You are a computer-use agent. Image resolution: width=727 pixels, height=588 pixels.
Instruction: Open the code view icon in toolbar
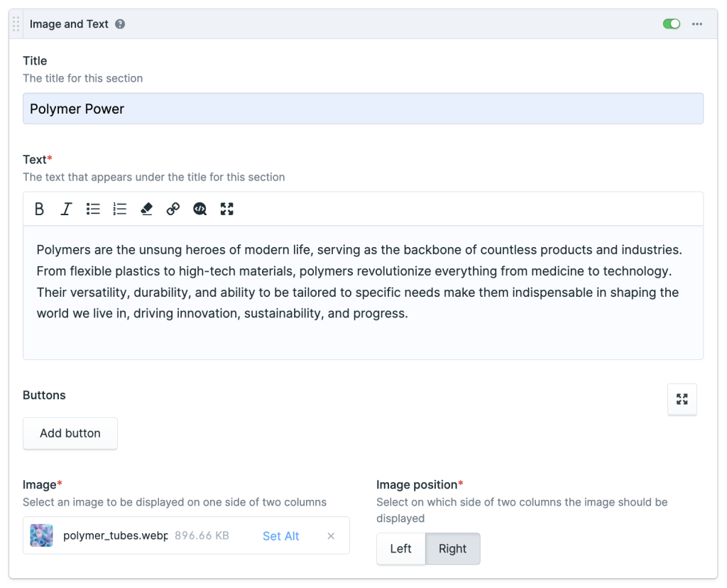tap(200, 209)
